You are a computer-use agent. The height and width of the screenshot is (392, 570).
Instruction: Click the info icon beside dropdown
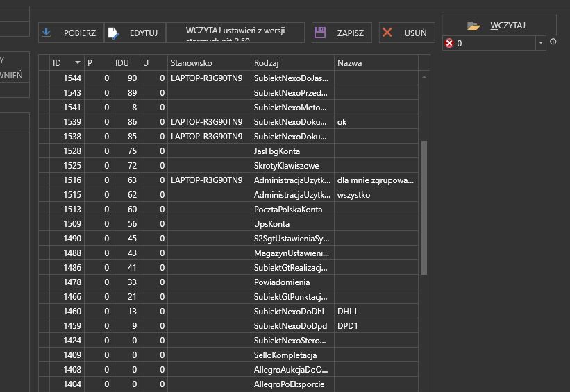[x=553, y=42]
